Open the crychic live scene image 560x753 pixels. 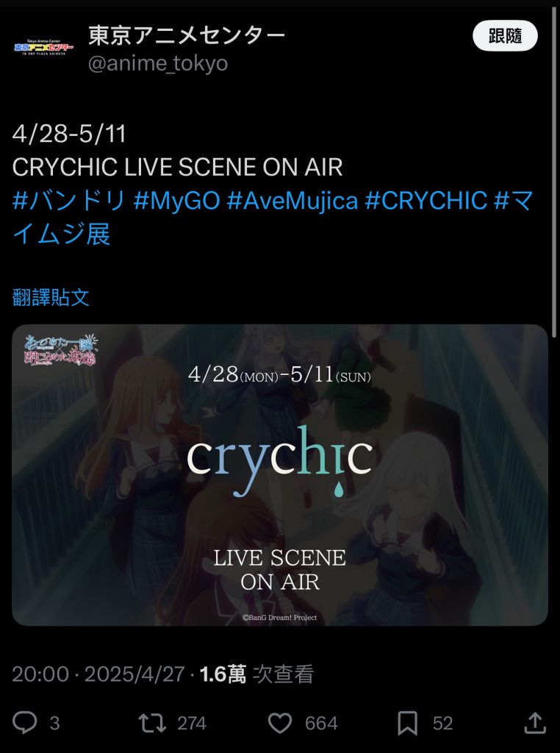(x=280, y=475)
